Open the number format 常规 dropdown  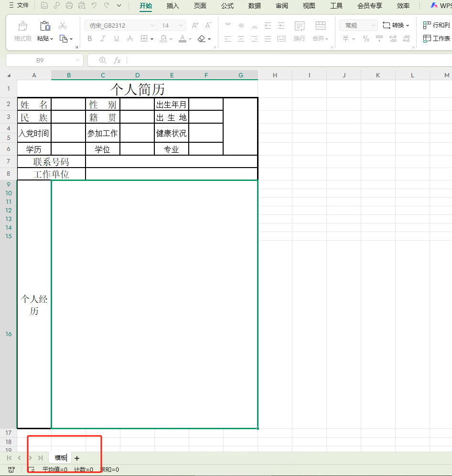374,25
